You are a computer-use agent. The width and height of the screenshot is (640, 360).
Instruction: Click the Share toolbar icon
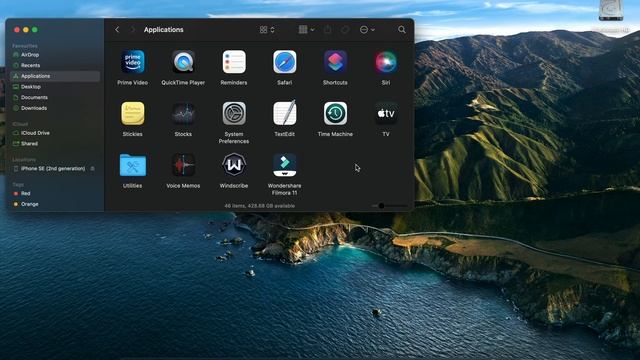[x=327, y=29]
